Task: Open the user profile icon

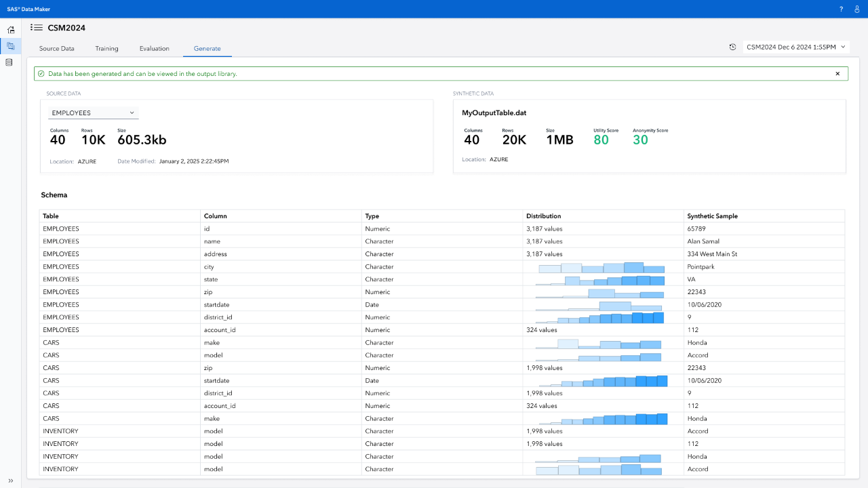Action: [857, 9]
